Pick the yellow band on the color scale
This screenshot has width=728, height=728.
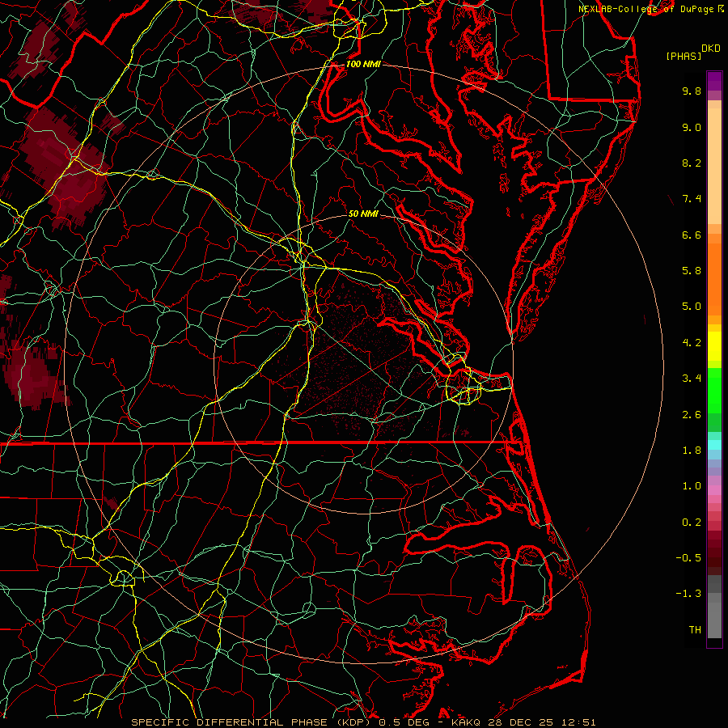coord(714,346)
